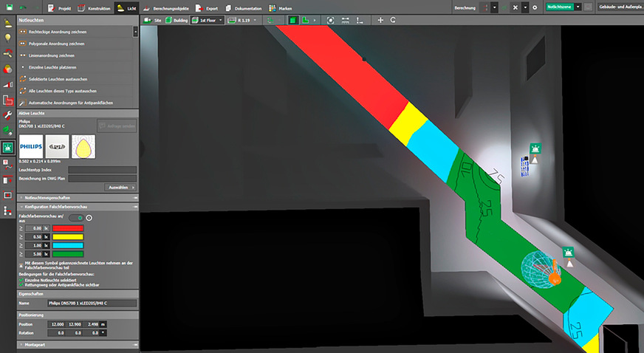Open the light bulb tool in left sidebar
The width and height of the screenshot is (644, 353).
click(8, 38)
